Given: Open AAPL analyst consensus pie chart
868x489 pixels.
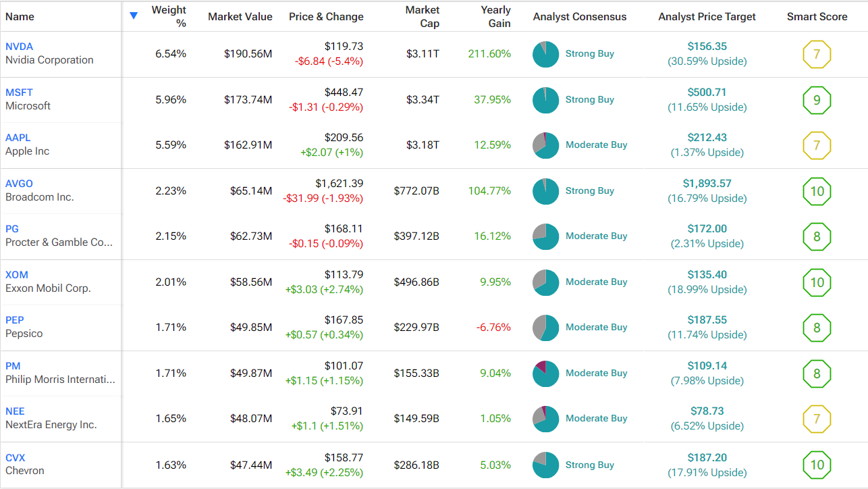Looking at the screenshot, I should (545, 145).
